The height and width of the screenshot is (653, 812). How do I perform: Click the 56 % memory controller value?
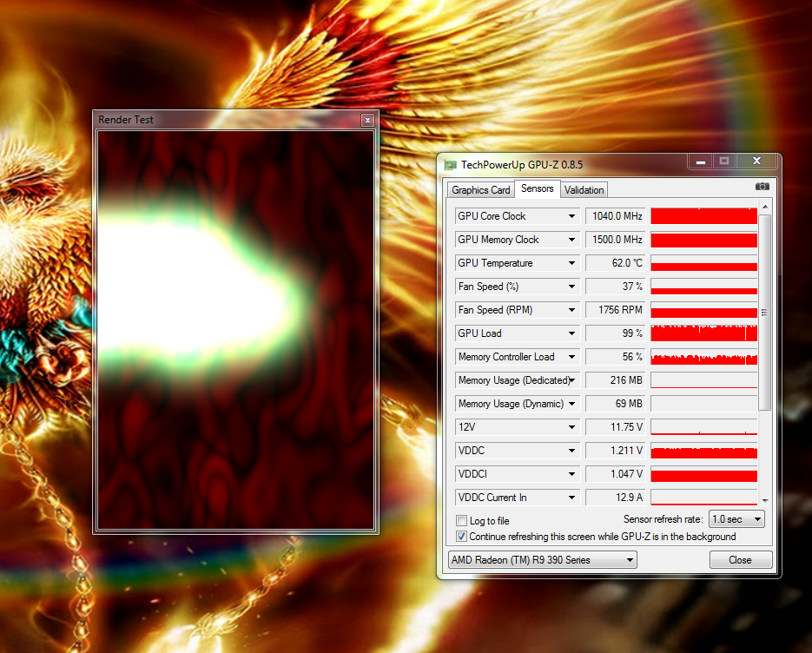coord(616,357)
